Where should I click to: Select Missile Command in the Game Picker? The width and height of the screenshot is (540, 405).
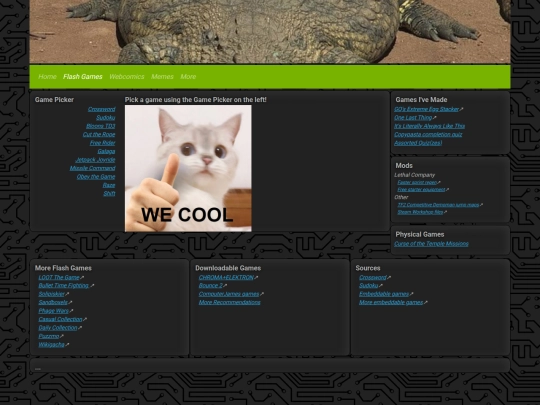pos(93,168)
